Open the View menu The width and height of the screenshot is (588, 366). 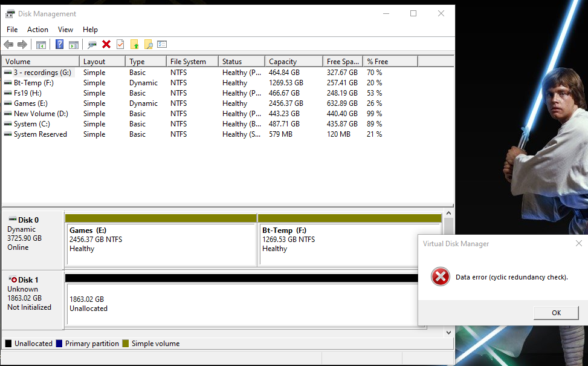65,29
